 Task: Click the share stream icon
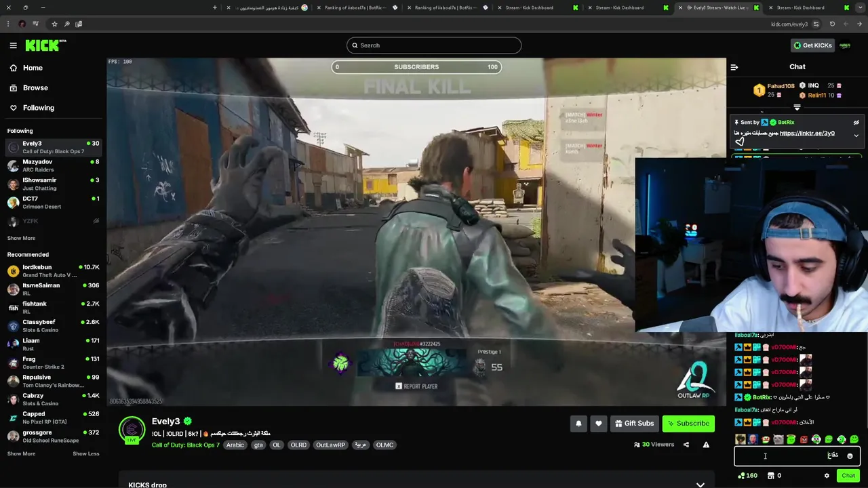click(686, 445)
